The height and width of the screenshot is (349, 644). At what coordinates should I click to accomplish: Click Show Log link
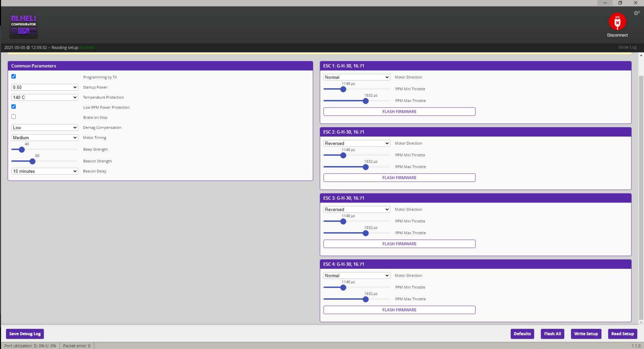pyautogui.click(x=627, y=47)
